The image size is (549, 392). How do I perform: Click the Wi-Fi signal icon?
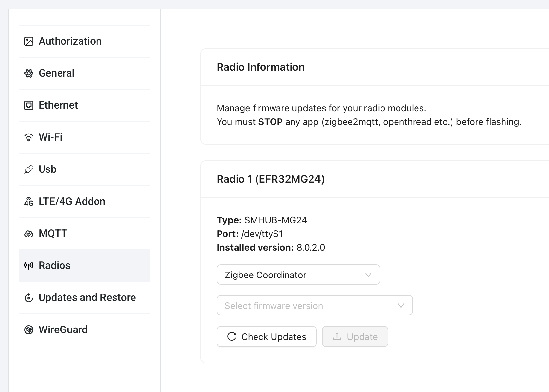click(29, 137)
